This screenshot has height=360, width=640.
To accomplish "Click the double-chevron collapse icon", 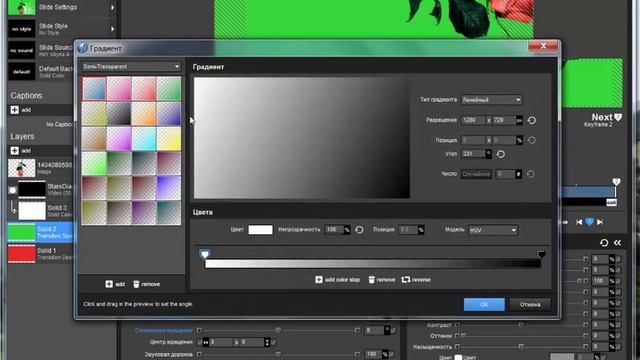I will pos(618,243).
